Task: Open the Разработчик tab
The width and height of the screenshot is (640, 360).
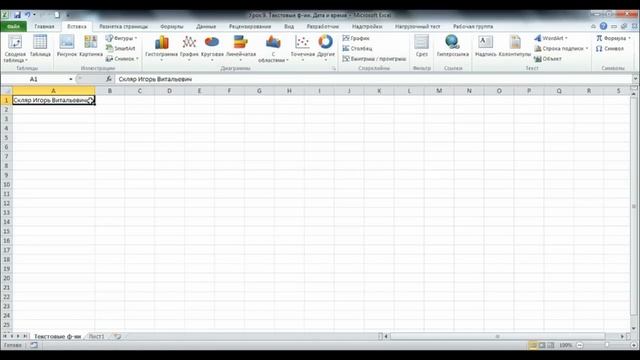Action: pos(322,26)
